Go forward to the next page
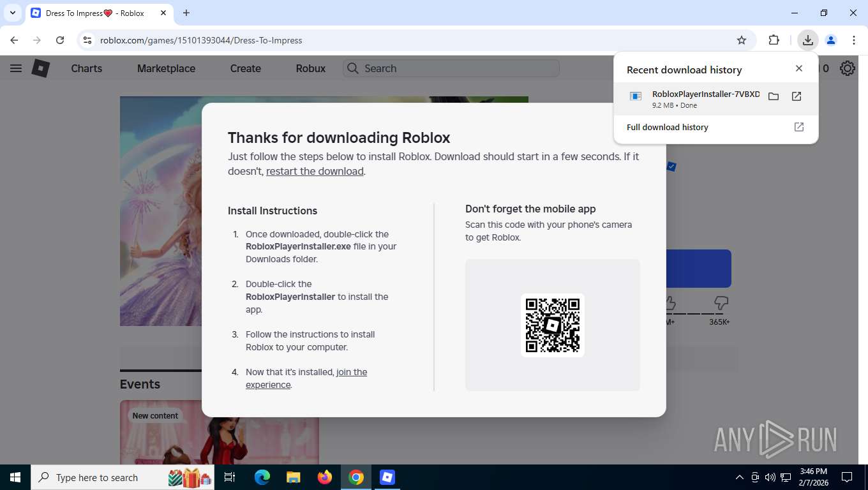 coord(37,40)
